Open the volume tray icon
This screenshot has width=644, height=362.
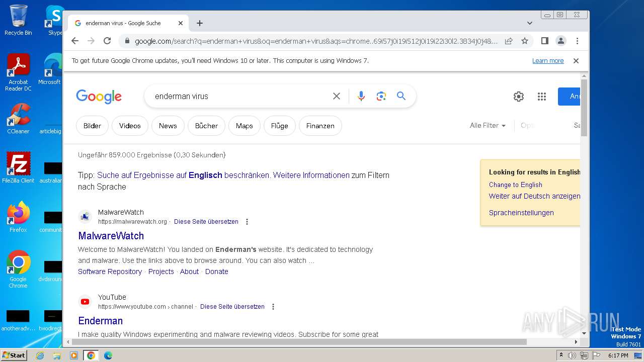[572, 355]
